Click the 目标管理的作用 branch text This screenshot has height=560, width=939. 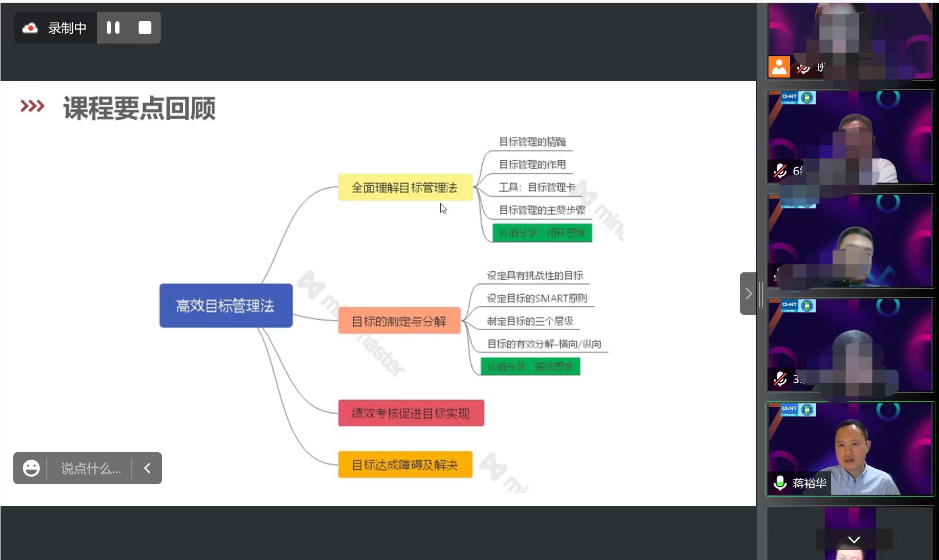point(532,165)
